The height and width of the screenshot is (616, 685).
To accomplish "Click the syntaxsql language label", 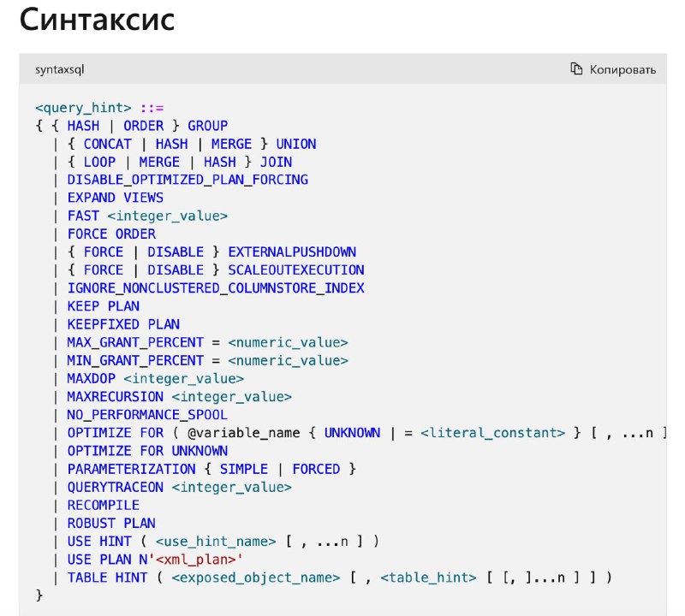I will (x=59, y=69).
